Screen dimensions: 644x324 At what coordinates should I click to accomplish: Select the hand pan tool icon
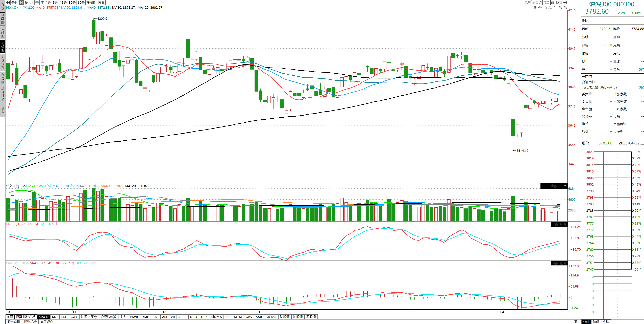coord(540,8)
